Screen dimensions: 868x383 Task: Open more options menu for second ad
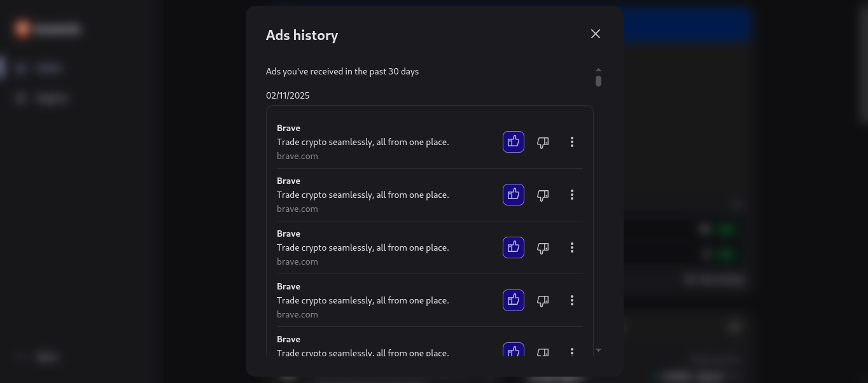coord(572,195)
